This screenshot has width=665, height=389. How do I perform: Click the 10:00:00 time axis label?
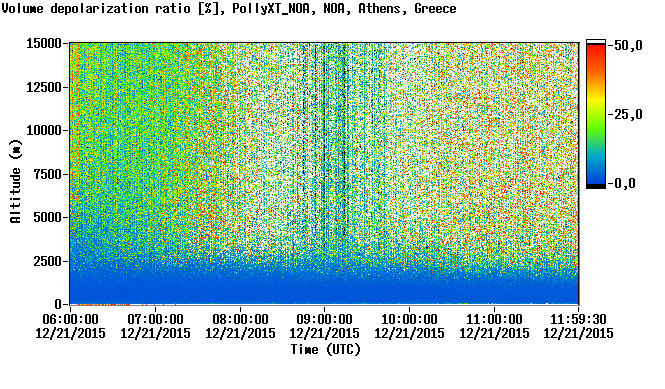[409, 319]
